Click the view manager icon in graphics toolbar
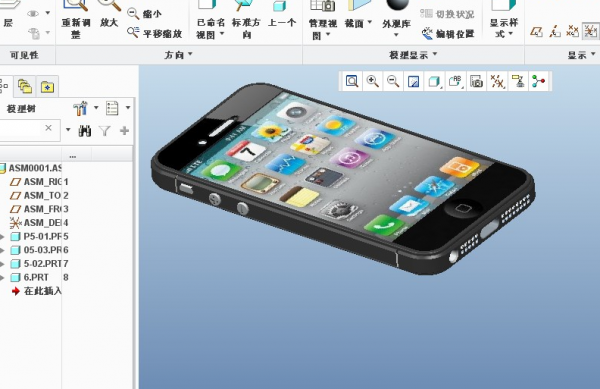 [x=476, y=81]
